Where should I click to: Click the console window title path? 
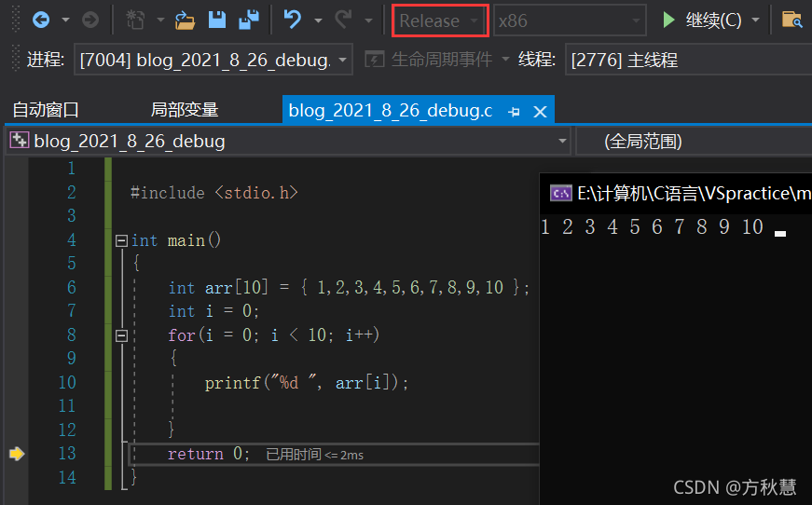(695, 193)
